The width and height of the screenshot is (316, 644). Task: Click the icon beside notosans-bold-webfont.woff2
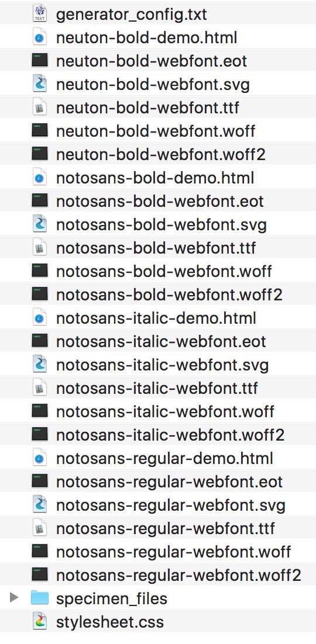pos(40,295)
